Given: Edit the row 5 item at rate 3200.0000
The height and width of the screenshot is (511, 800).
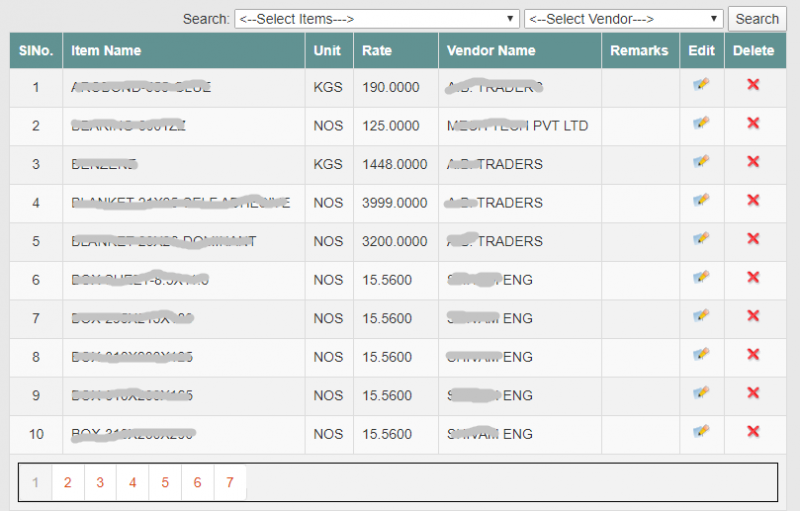Looking at the screenshot, I should (701, 239).
